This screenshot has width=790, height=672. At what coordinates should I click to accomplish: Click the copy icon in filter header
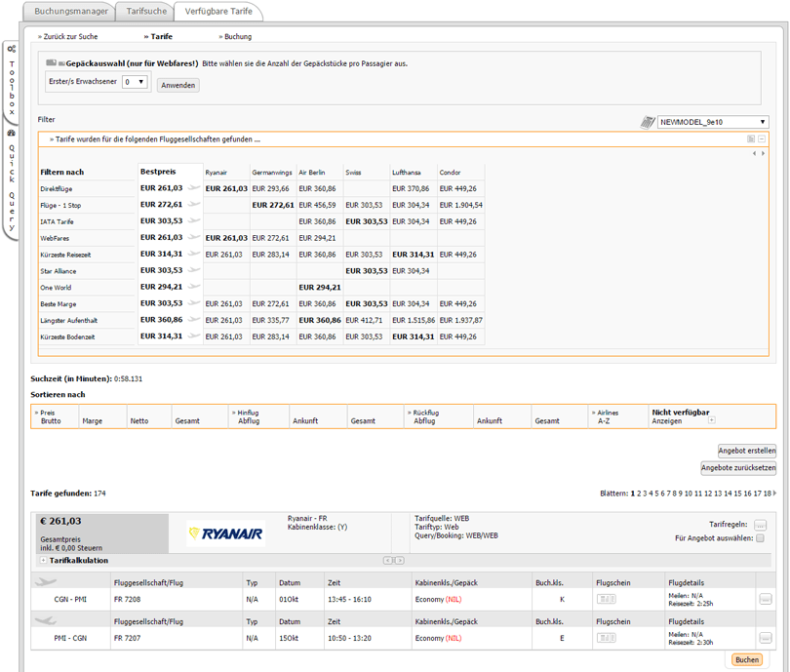[x=751, y=139]
